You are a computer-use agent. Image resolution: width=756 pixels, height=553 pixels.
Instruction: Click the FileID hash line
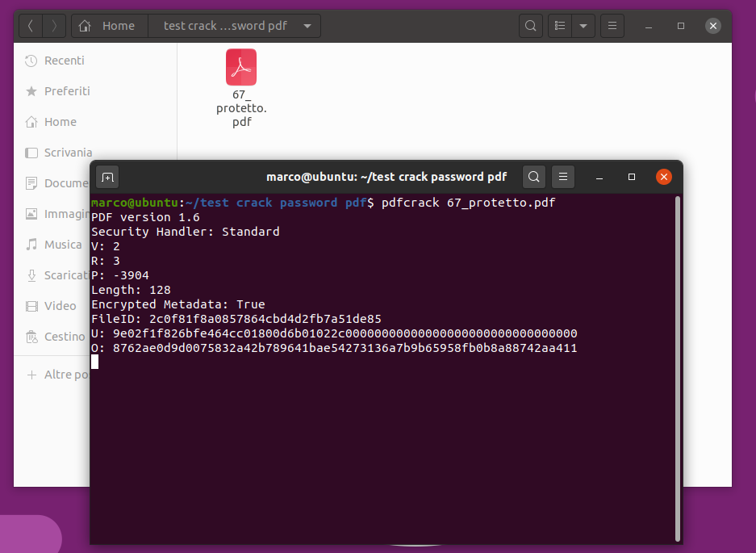(x=236, y=319)
